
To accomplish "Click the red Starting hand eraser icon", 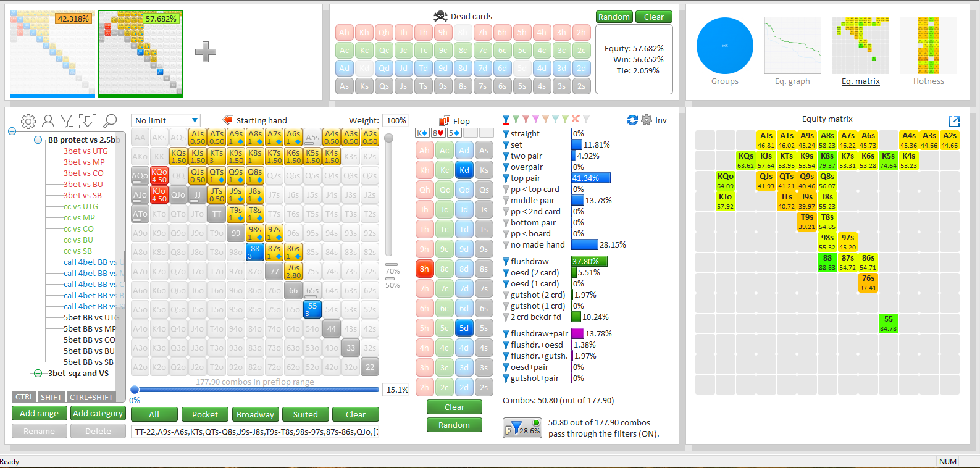I will (x=228, y=120).
